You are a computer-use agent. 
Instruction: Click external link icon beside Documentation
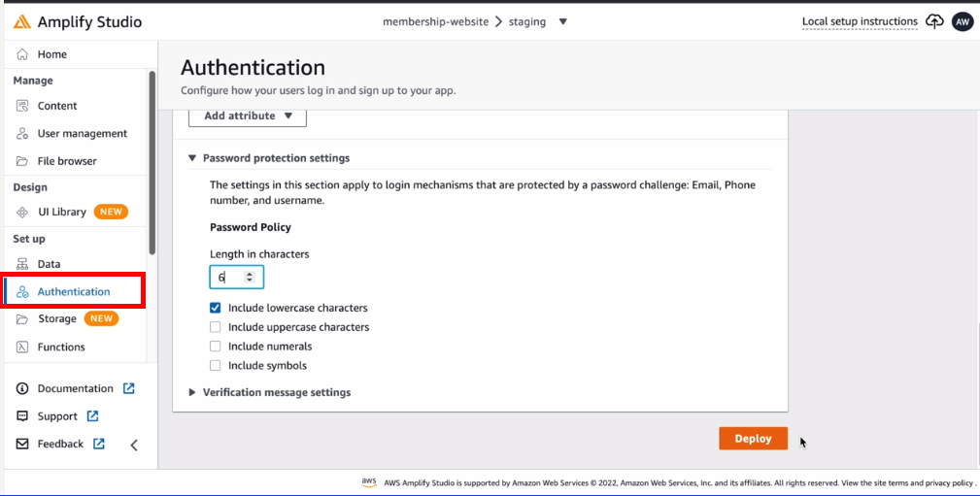pos(128,388)
